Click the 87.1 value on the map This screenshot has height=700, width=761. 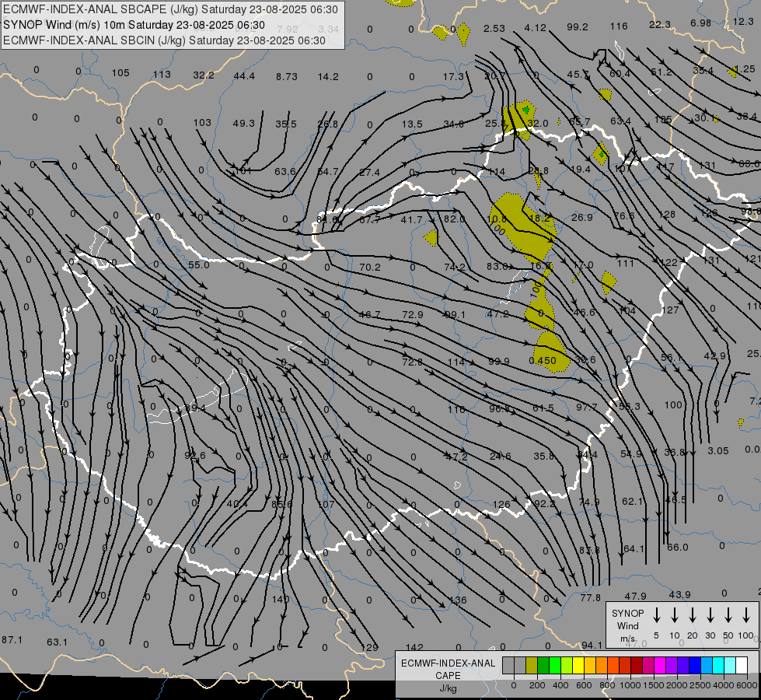pyautogui.click(x=12, y=640)
